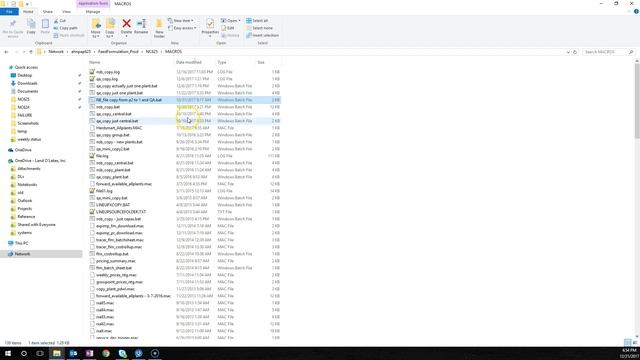640x360 pixels.
Task: Switch to the Home ribbon tab
Action: pyautogui.click(x=28, y=11)
